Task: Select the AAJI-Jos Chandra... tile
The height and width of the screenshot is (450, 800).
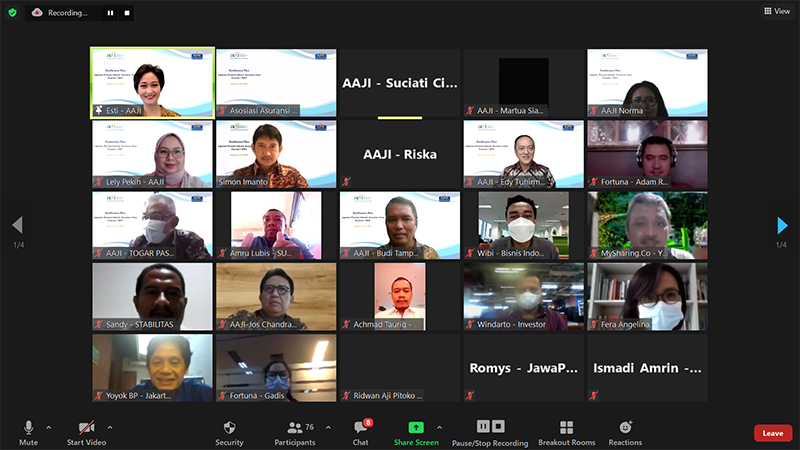Action: click(x=276, y=297)
